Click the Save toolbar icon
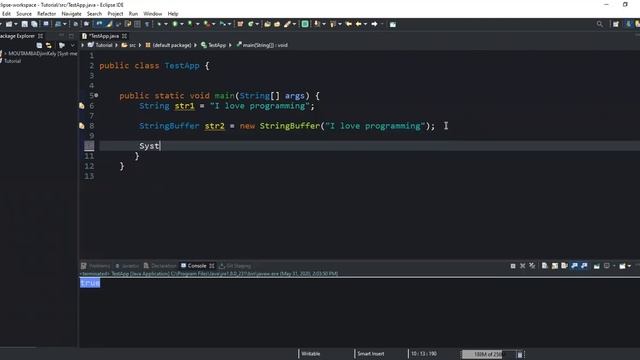The width and height of the screenshot is (640, 360). coord(25,24)
